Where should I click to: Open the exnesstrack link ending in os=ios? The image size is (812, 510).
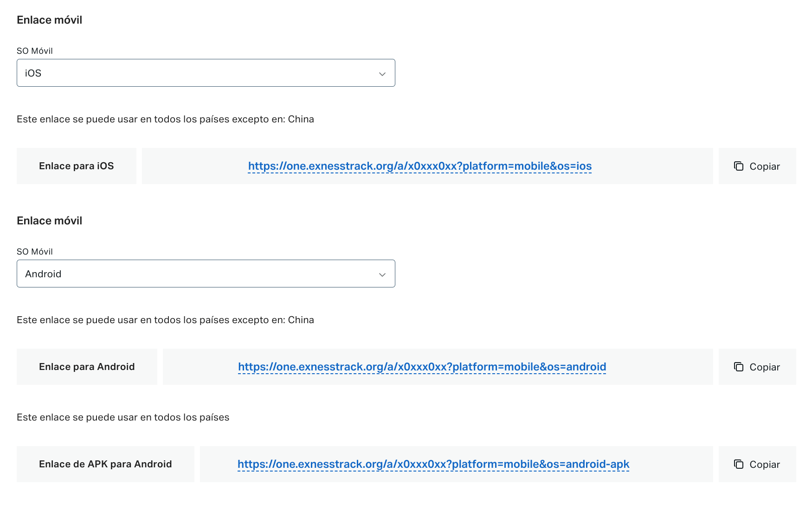point(420,166)
